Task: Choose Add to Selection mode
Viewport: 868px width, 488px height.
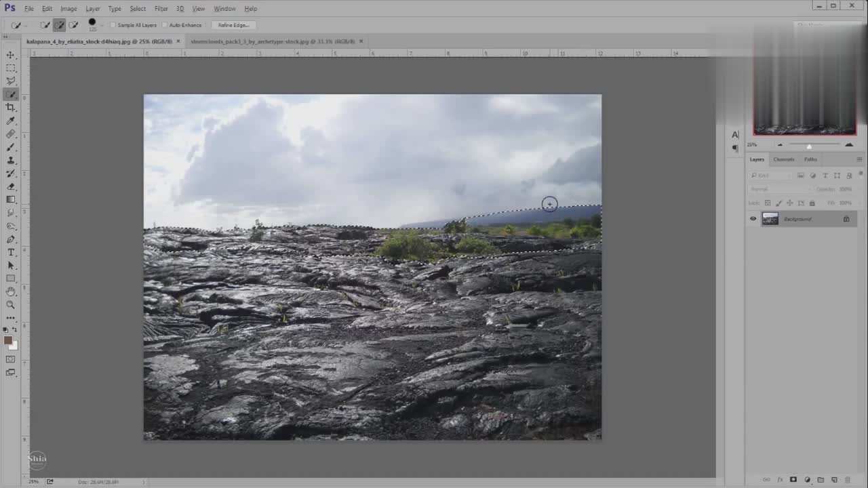Action: [59, 25]
